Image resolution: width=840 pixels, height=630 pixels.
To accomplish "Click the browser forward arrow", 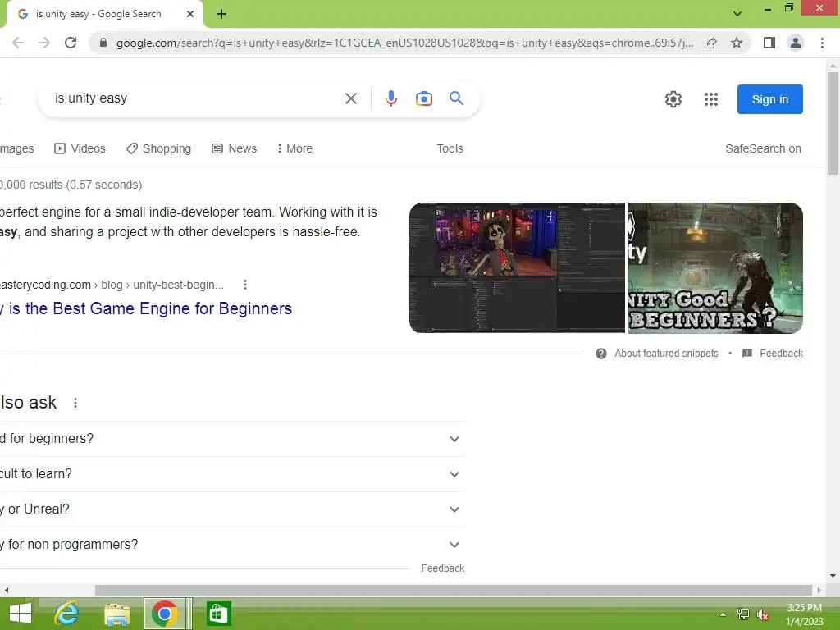I will (44, 43).
